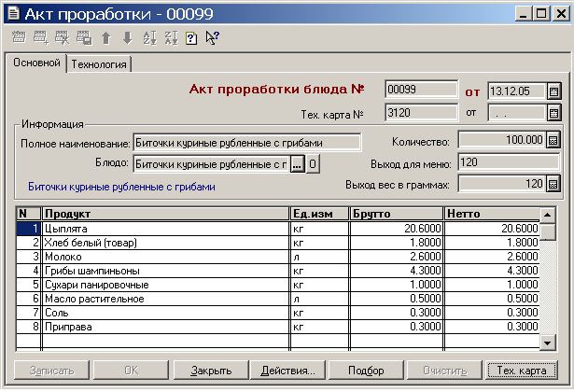Image resolution: width=574 pixels, height=392 pixels.
Task: Sort rows ascending A-Z icon
Action: [x=149, y=37]
